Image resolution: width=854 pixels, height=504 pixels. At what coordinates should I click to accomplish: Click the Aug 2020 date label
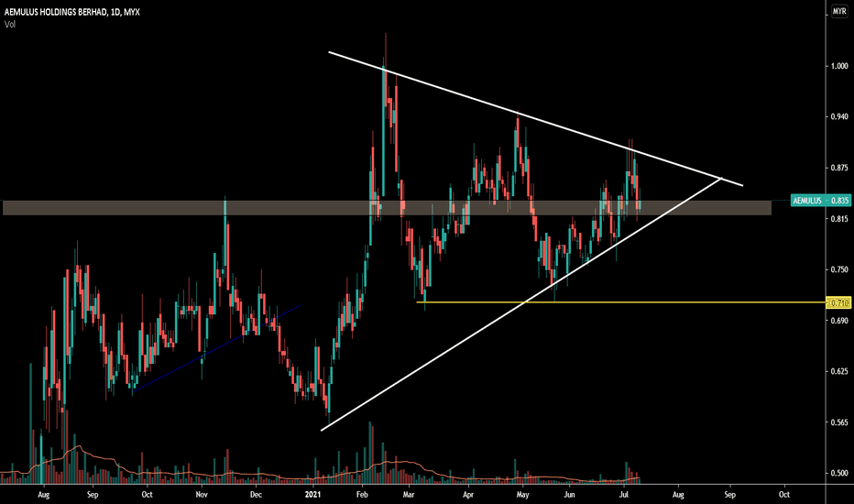click(x=44, y=495)
